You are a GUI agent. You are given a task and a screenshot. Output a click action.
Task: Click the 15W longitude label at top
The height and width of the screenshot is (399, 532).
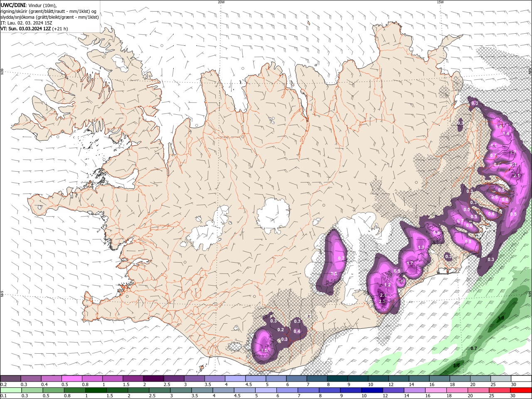point(440,2)
